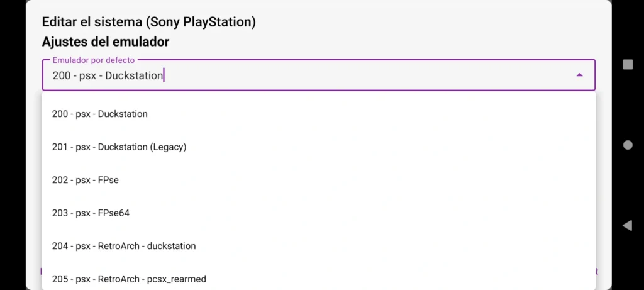Click the 'Editar el sistema' dialog title

92,22
